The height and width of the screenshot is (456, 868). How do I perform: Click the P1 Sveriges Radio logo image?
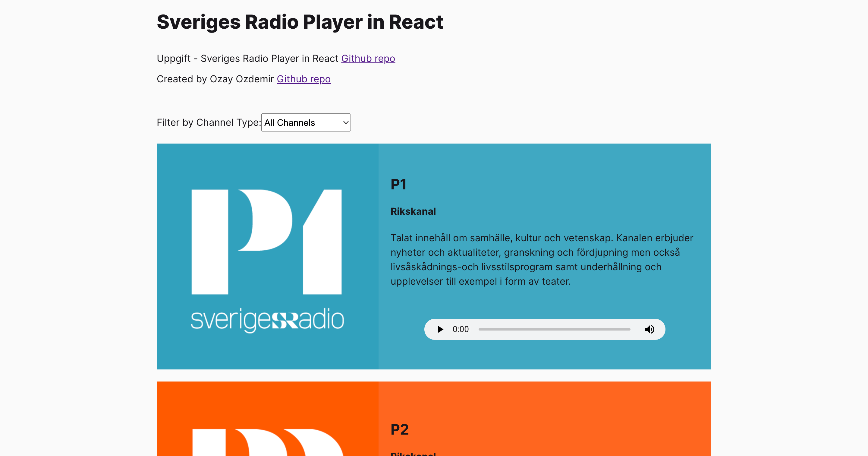tap(268, 256)
